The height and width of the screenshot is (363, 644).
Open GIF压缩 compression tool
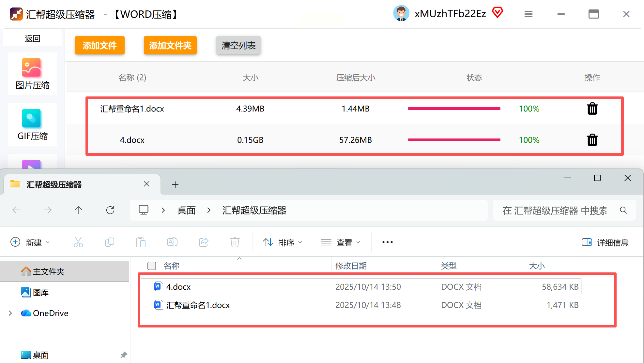point(32,125)
